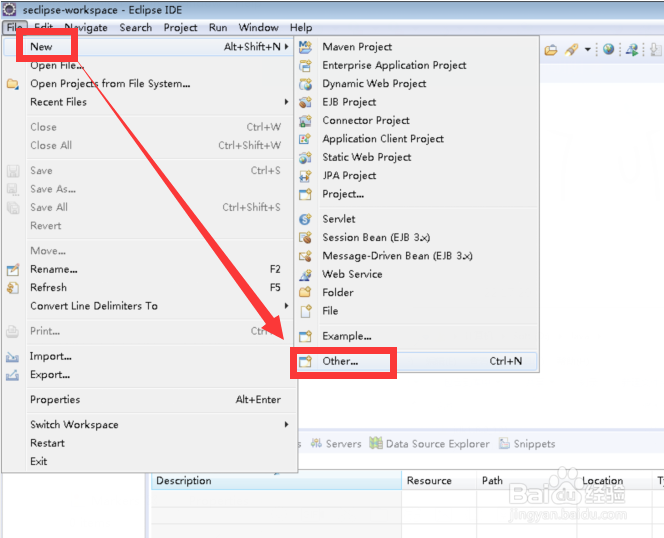
Task: Click the web browser globe toolbar icon
Action: click(x=609, y=50)
